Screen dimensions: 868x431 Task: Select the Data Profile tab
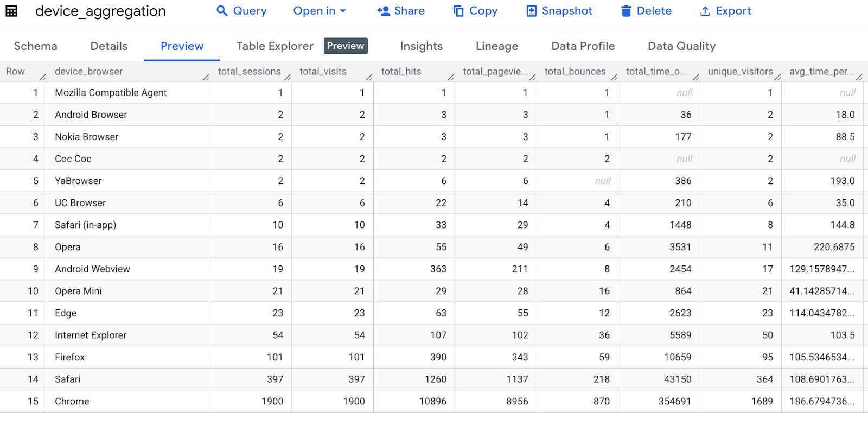click(x=583, y=46)
